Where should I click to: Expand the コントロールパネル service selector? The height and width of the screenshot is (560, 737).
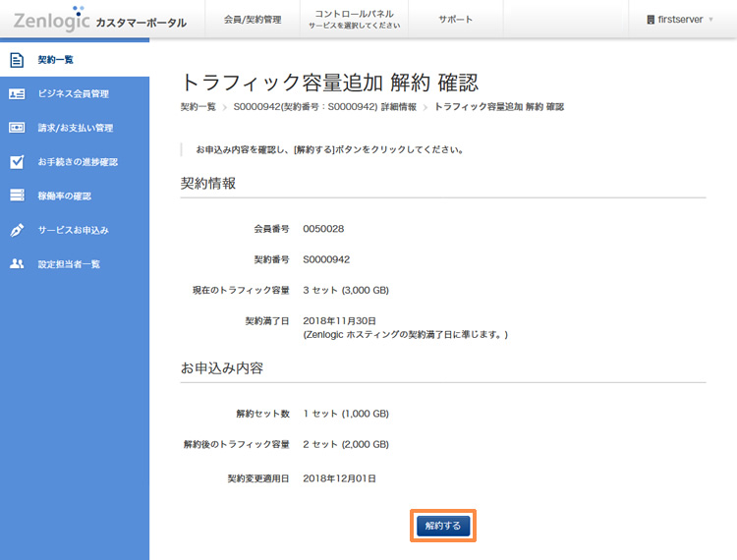coord(354,20)
